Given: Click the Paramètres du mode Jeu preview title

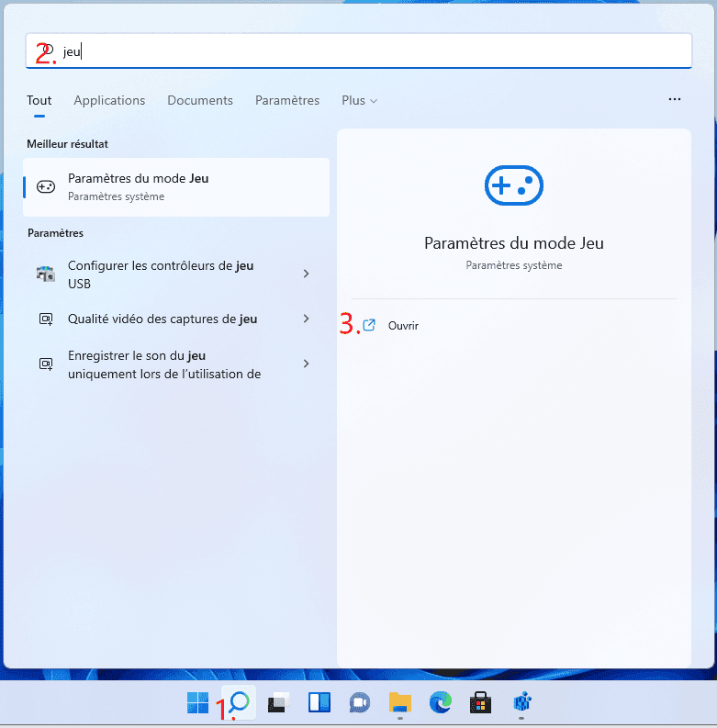Looking at the screenshot, I should click(513, 243).
